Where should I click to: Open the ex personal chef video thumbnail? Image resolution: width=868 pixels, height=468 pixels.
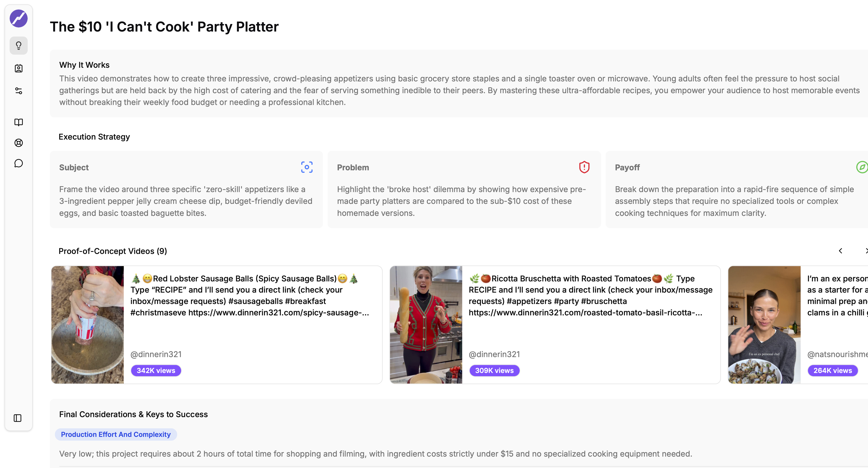pos(764,325)
